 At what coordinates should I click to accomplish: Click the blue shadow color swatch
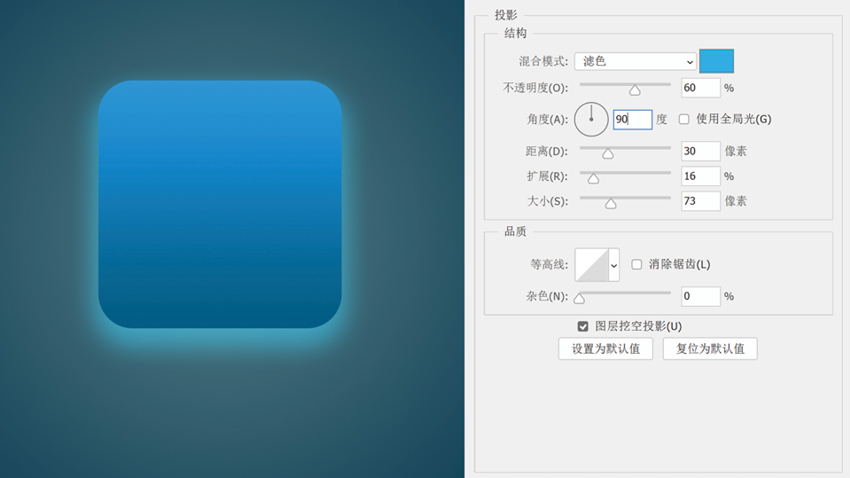(716, 61)
